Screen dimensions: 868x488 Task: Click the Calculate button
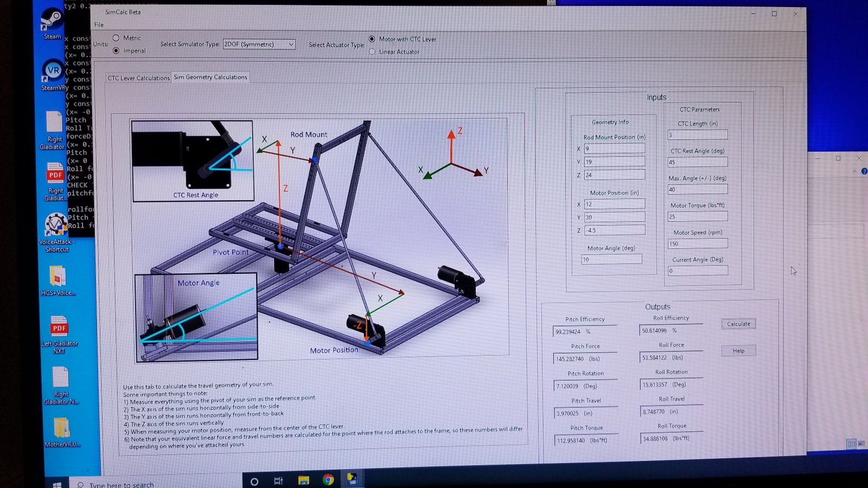pos(738,324)
